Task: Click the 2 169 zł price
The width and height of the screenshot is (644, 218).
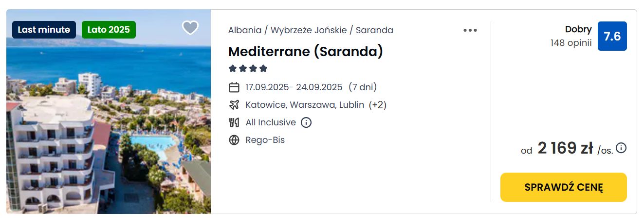Action: point(565,148)
